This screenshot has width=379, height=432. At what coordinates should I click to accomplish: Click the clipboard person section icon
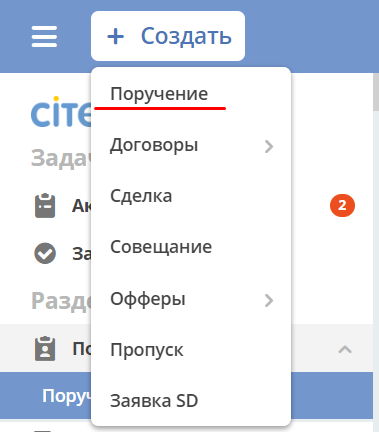pos(45,349)
